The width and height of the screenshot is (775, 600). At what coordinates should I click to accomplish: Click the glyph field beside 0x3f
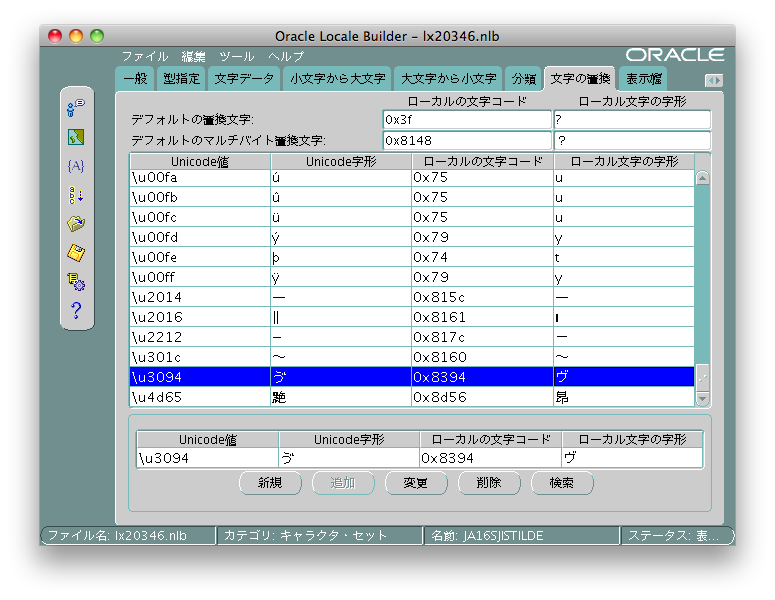[633, 120]
